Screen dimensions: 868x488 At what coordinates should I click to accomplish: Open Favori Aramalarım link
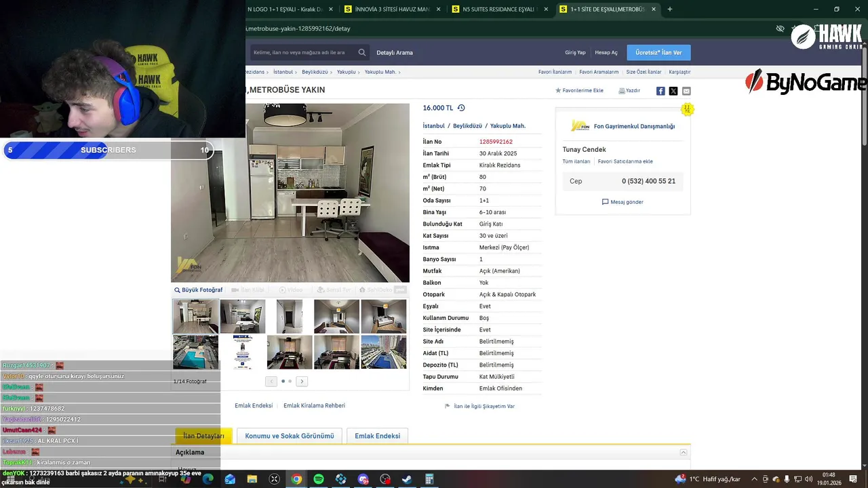pos(599,72)
